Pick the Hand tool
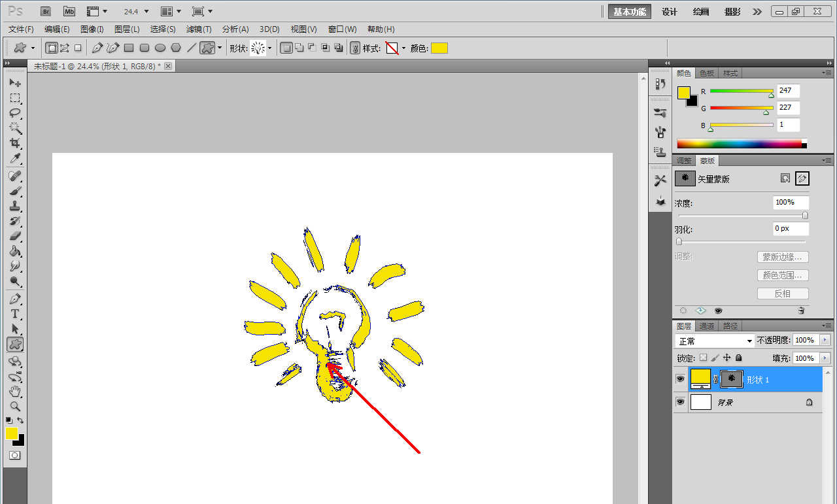The image size is (837, 504). (15, 392)
